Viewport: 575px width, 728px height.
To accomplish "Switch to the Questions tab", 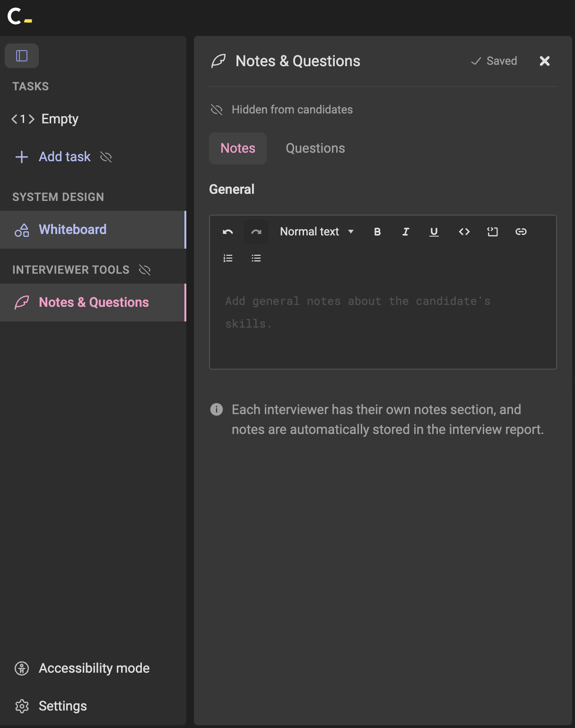I will click(x=315, y=148).
